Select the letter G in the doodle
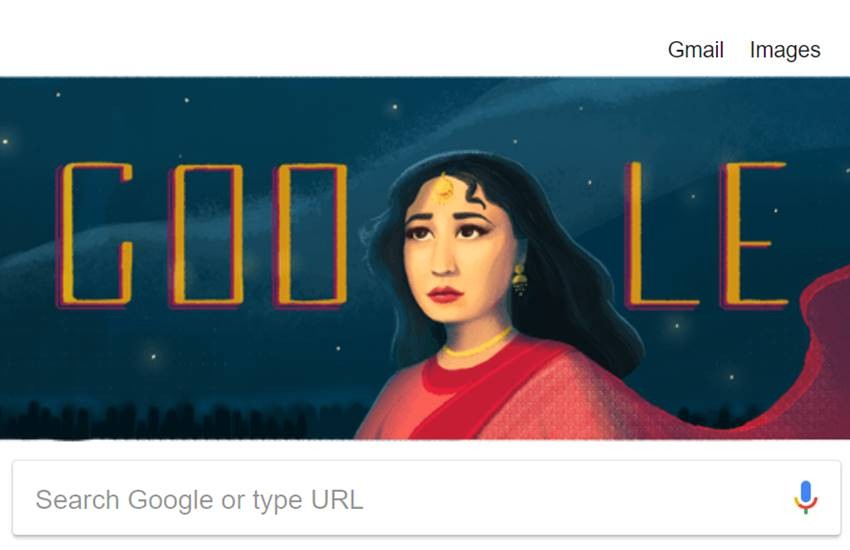The width and height of the screenshot is (850, 550). 95,234
